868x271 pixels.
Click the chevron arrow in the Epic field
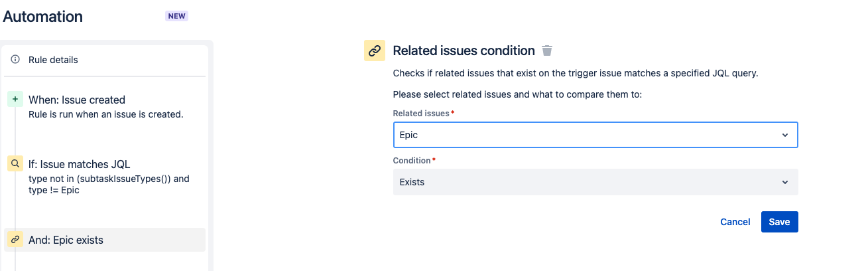click(x=785, y=135)
